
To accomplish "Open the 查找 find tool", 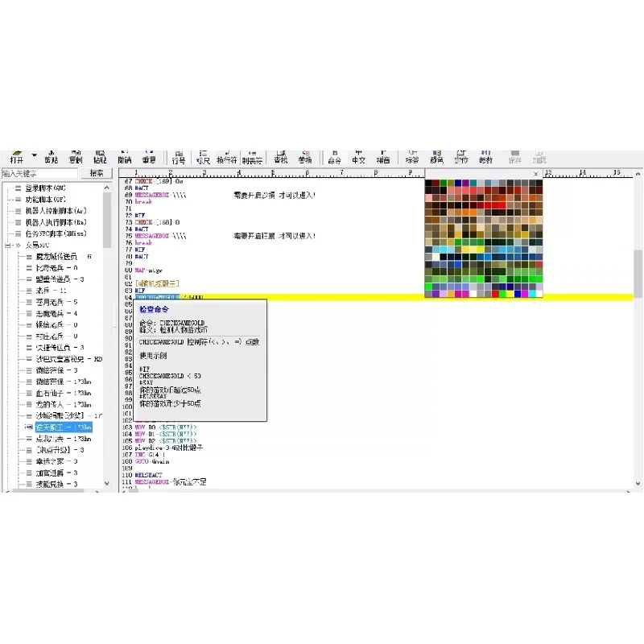I will click(x=280, y=158).
